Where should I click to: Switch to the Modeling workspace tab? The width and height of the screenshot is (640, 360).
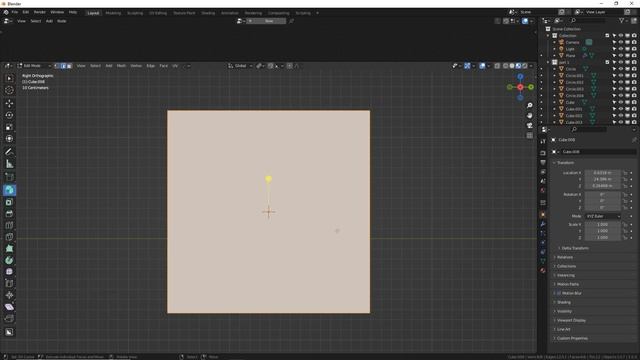(113, 13)
